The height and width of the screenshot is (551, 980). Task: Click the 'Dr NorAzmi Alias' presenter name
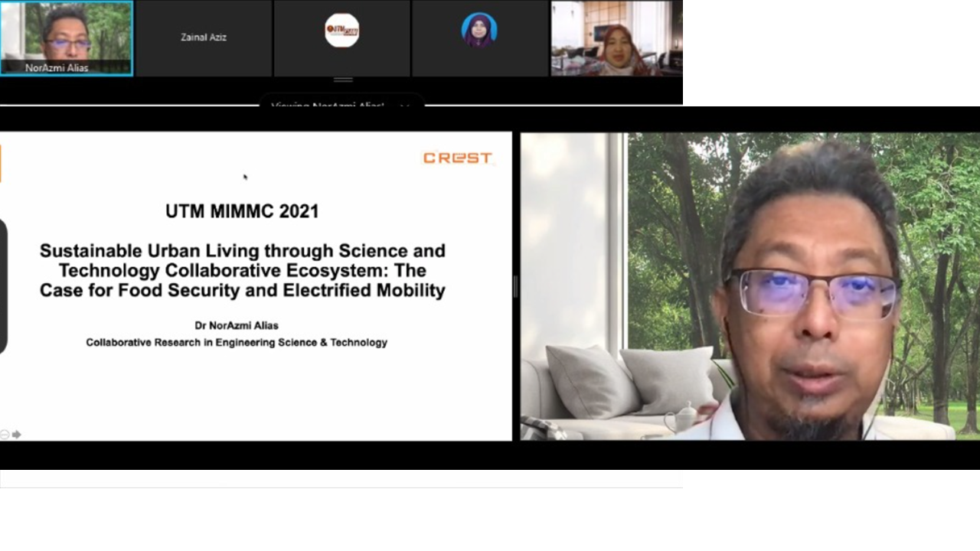[x=237, y=325]
